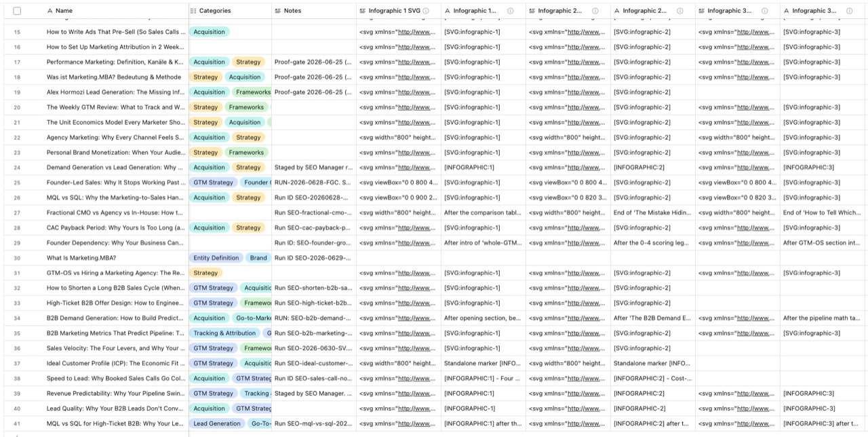Click the field icon heading the Infographic 3 svg-code column
868x437 pixels.
[702, 11]
